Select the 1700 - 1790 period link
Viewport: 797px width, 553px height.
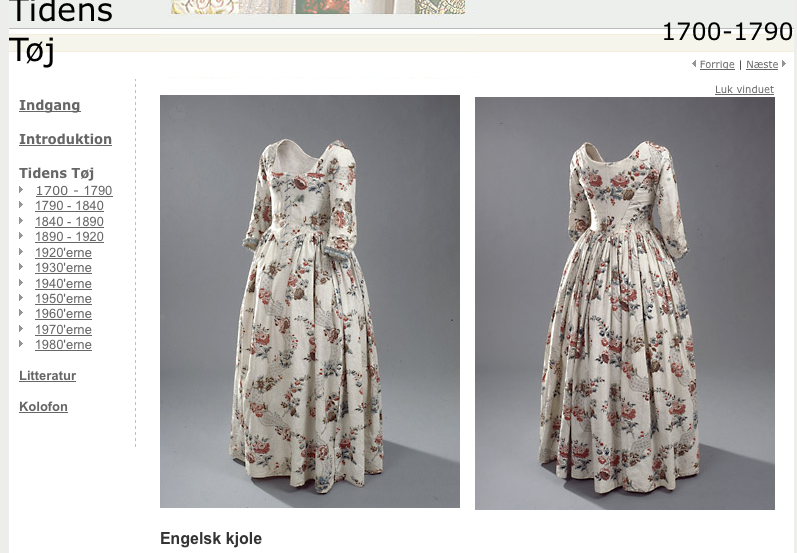click(74, 191)
